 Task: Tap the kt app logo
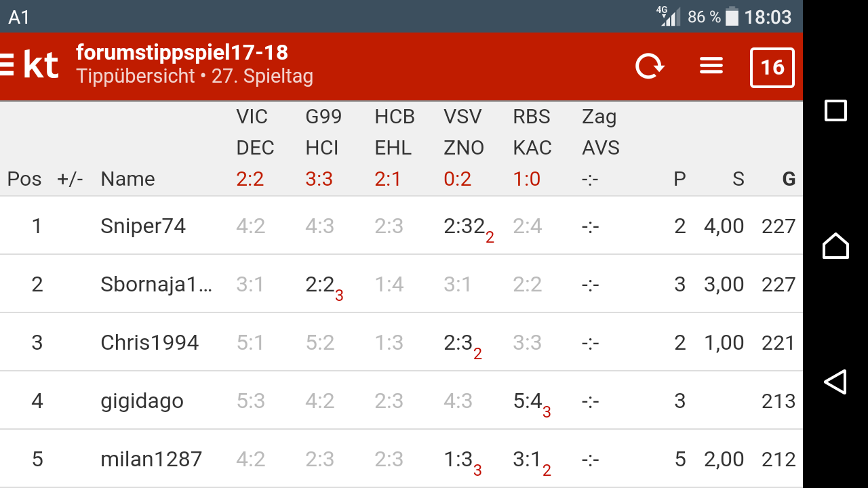tap(41, 66)
